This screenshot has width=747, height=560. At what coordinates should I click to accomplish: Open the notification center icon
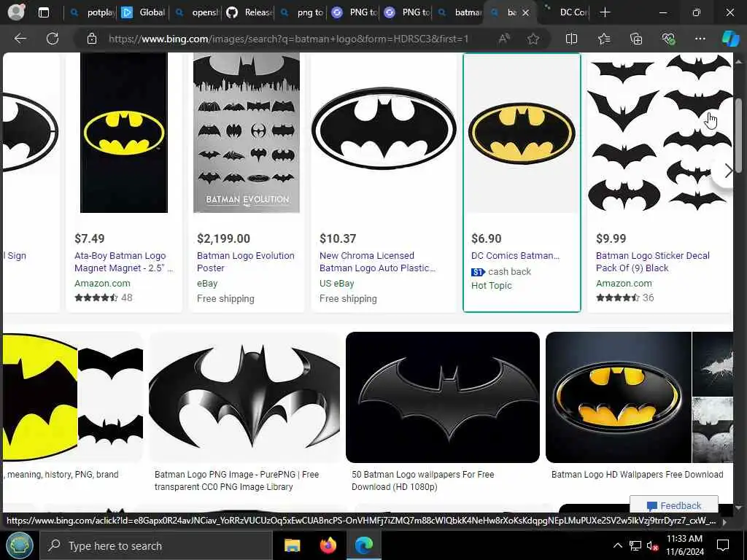(723, 545)
